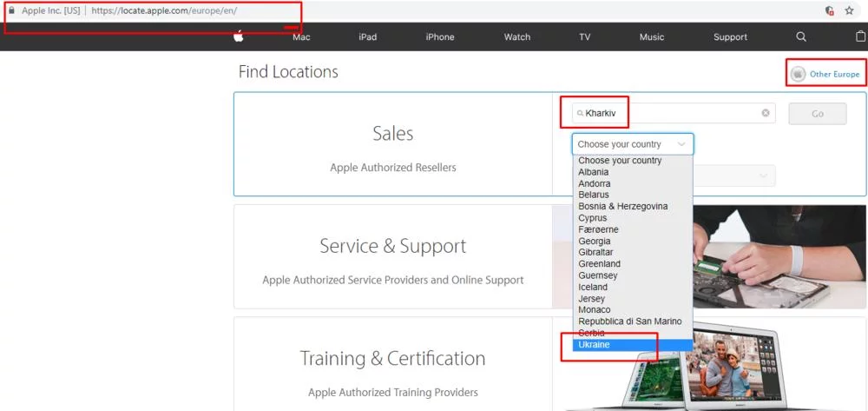Image resolution: width=868 pixels, height=411 pixels.
Task: Open the search magnifier icon in nav bar
Action: click(x=801, y=36)
